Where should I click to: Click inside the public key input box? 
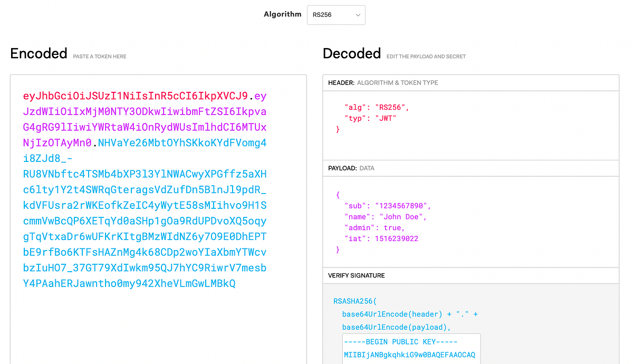(411, 348)
